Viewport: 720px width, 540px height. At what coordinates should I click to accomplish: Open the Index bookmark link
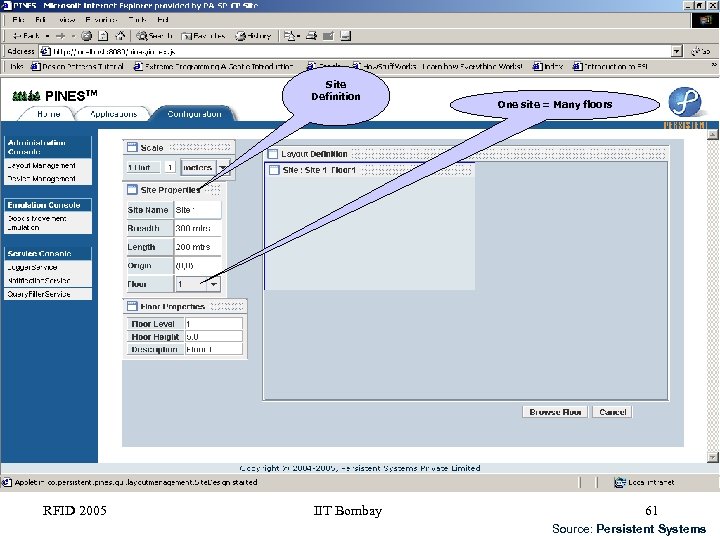point(548,67)
